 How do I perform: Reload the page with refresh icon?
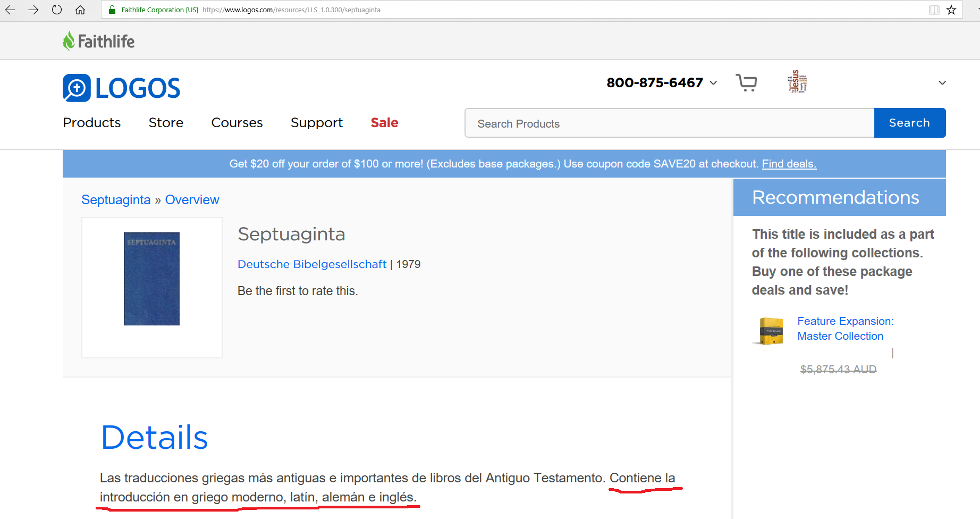pos(57,10)
